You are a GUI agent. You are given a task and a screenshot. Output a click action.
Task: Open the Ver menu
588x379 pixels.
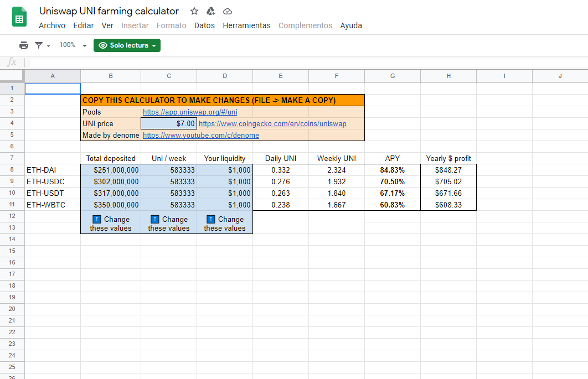click(107, 25)
